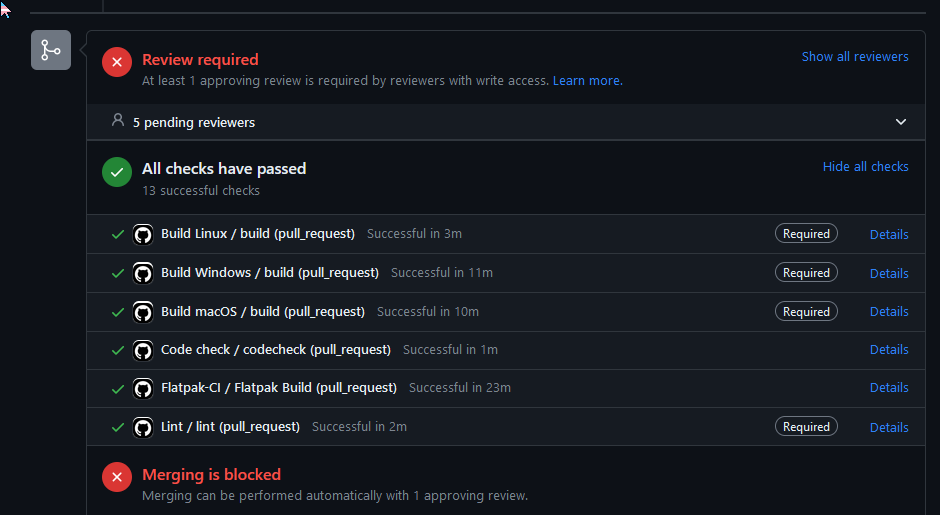Hide all checks list

pyautogui.click(x=865, y=167)
